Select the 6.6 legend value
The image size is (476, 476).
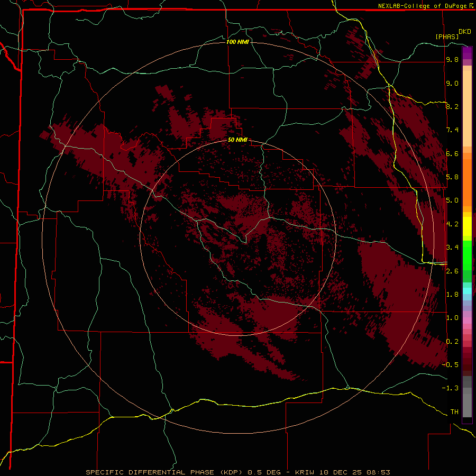click(x=452, y=153)
